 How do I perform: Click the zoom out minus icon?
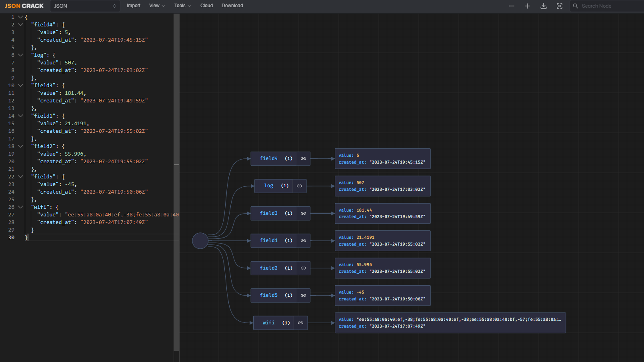click(x=511, y=6)
